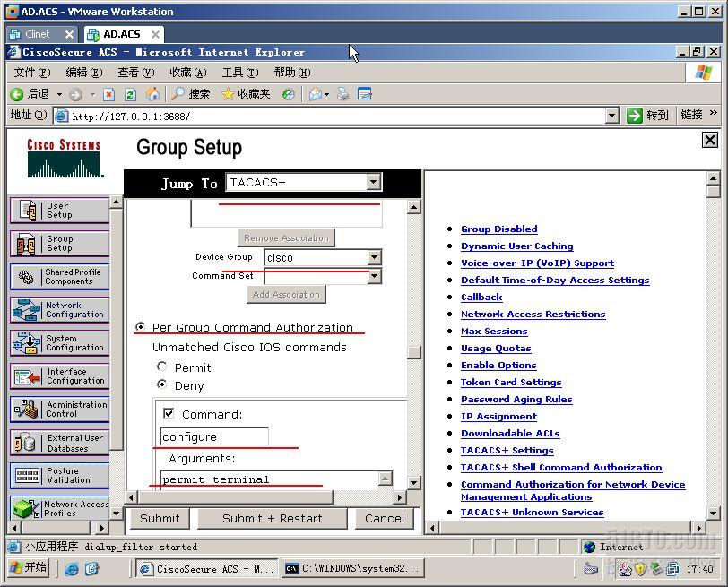Open the Forward button history arrow
This screenshot has height=587, width=728.
tap(93, 95)
